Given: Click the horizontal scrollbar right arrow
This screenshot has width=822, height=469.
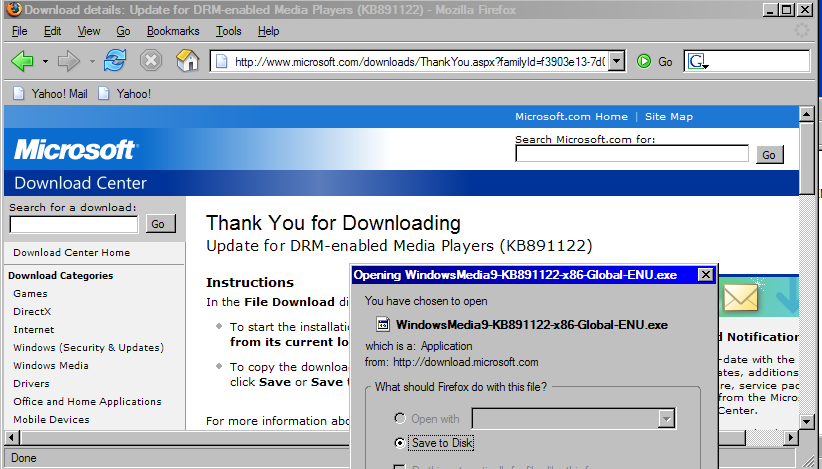Looking at the screenshot, I should (791, 438).
